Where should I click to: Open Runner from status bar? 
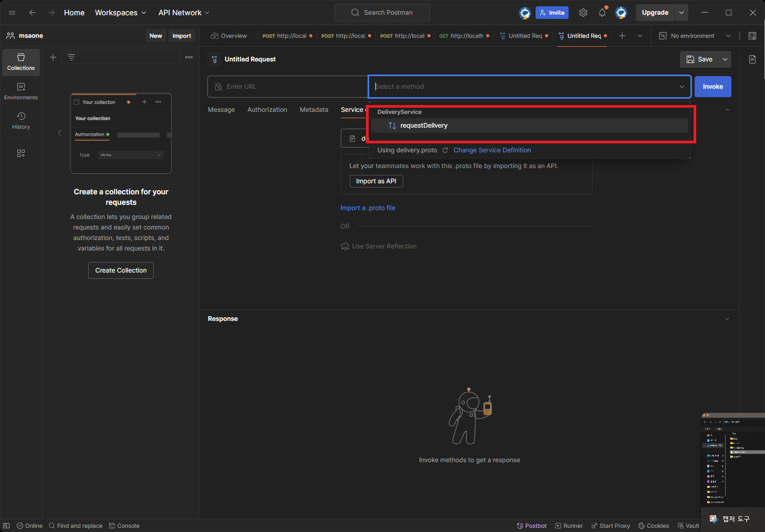(569, 526)
